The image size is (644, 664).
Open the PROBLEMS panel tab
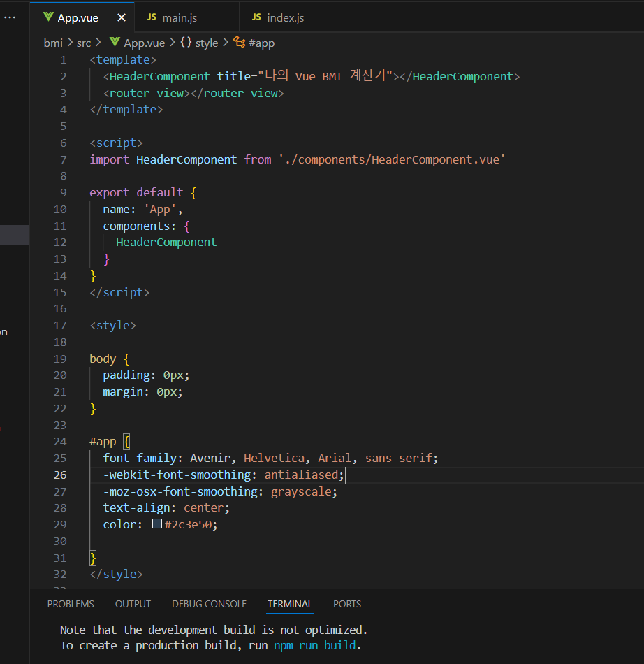(71, 605)
